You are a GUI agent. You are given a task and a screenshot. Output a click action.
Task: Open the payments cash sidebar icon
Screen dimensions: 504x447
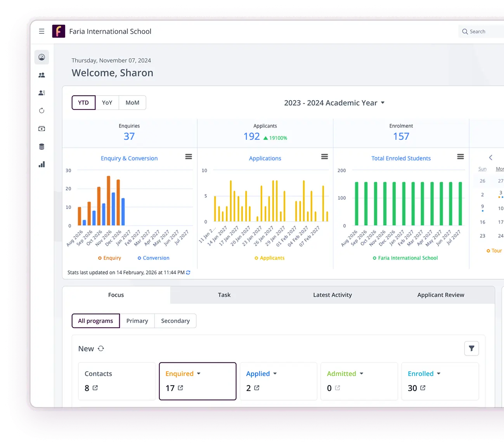tap(42, 129)
